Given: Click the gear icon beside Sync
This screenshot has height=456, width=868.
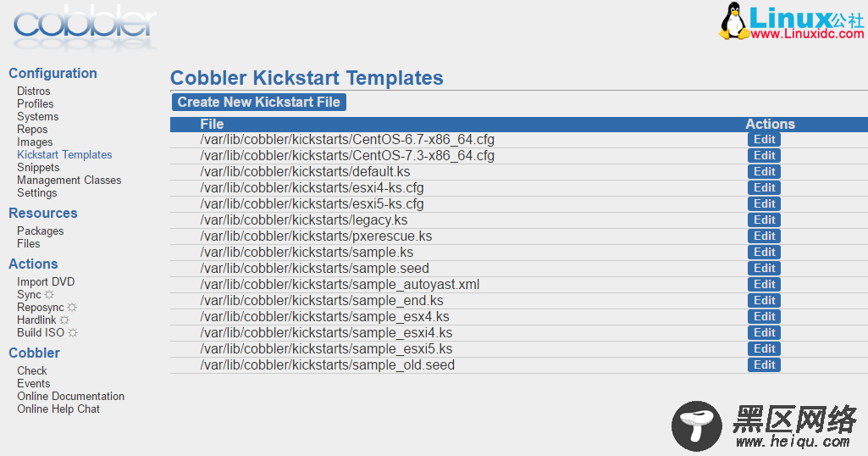Looking at the screenshot, I should click(49, 294).
